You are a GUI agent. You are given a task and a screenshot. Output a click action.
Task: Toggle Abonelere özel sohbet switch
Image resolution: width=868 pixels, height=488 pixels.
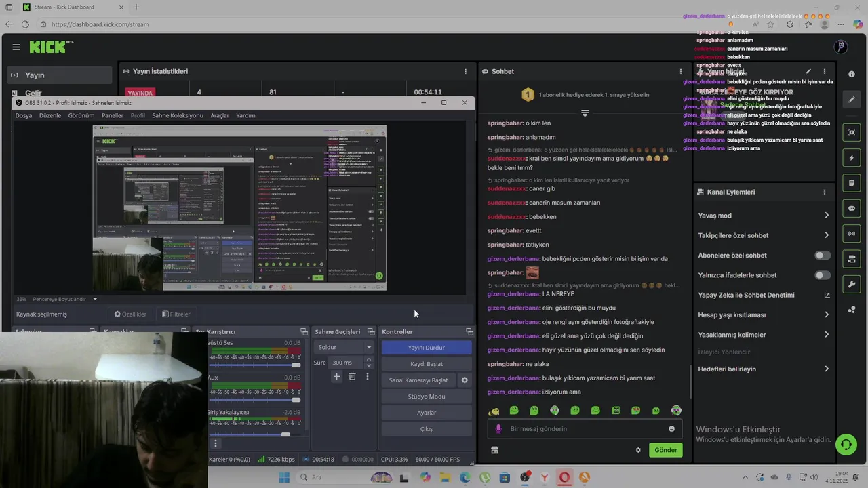pyautogui.click(x=823, y=256)
